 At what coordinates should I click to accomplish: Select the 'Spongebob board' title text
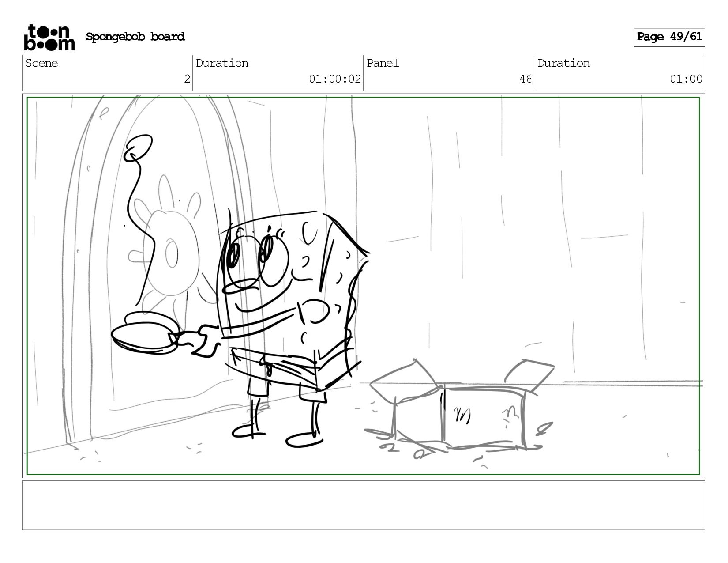pyautogui.click(x=135, y=37)
